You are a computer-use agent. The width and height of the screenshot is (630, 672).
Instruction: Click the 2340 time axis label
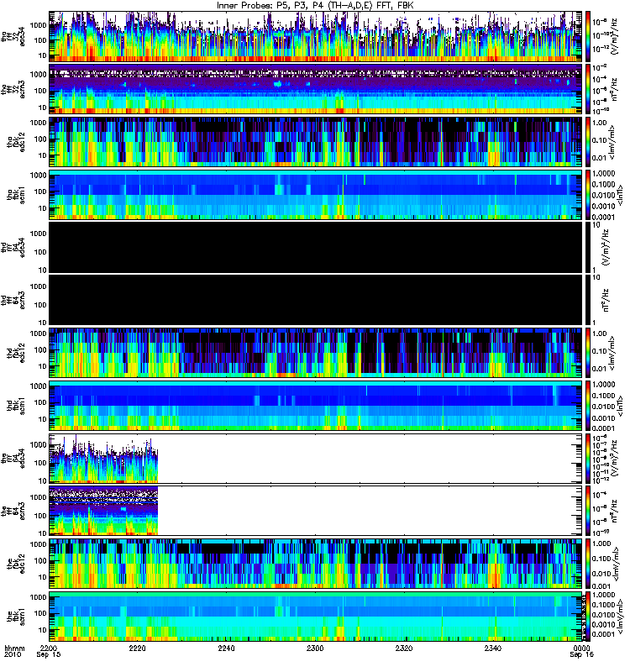point(493,648)
